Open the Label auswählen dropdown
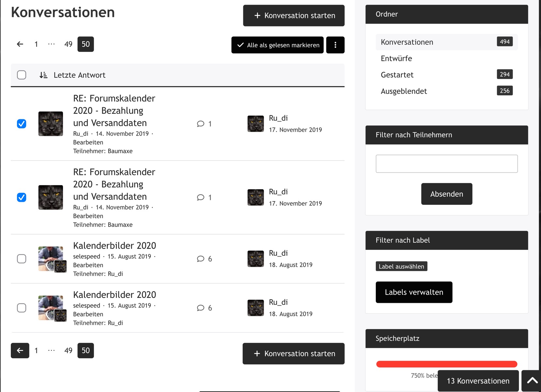 pyautogui.click(x=401, y=267)
